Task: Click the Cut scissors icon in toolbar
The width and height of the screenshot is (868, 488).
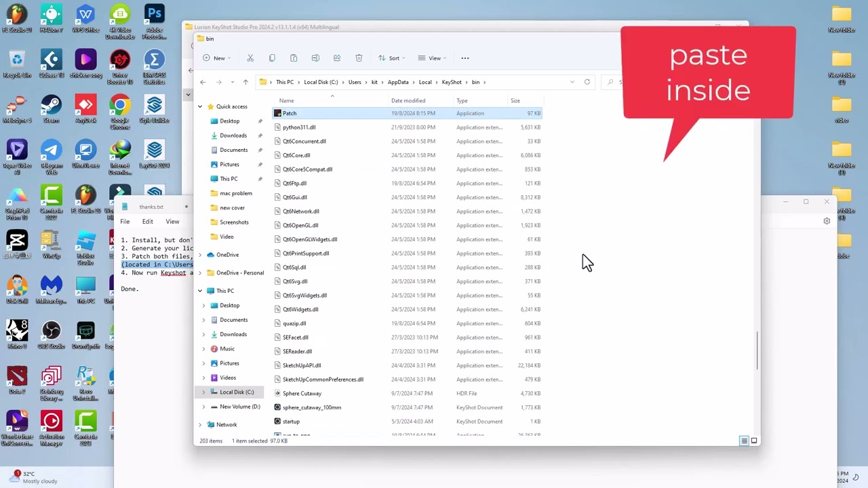Action: pyautogui.click(x=250, y=58)
